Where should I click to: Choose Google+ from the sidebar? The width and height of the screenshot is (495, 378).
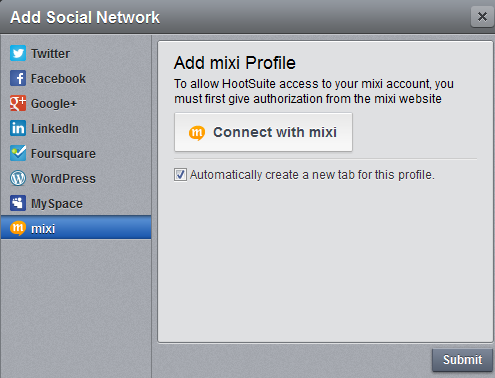point(76,103)
